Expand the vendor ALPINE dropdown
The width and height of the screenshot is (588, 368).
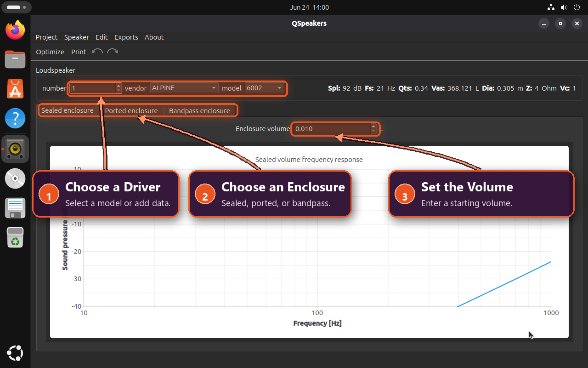(x=184, y=88)
